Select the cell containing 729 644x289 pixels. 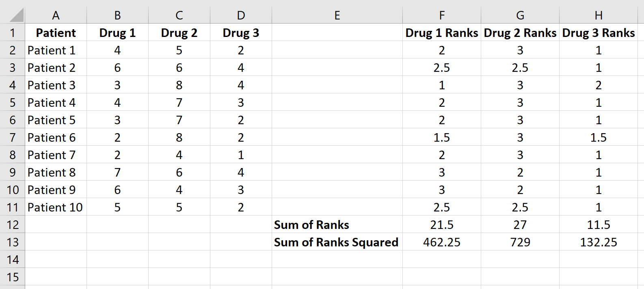[520, 242]
